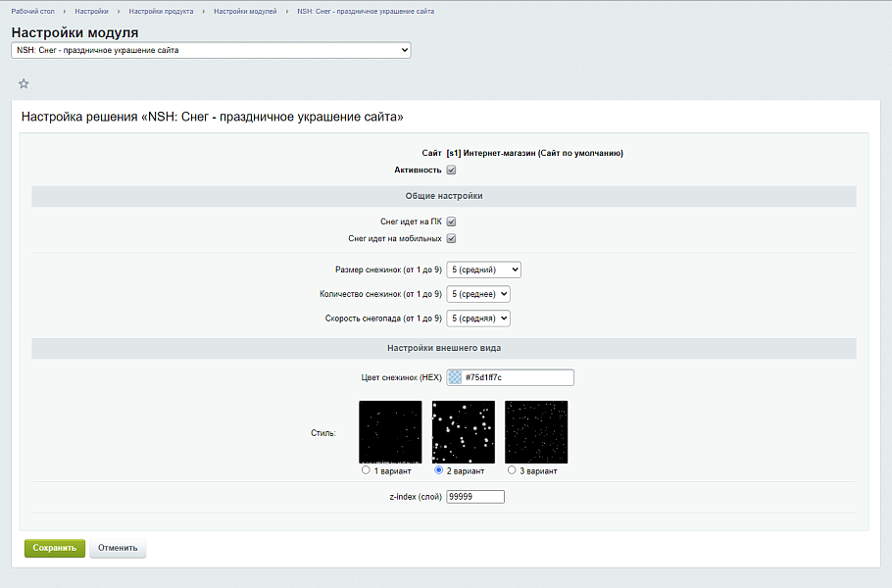The height and width of the screenshot is (588, 892).
Task: Open the module selector dropdown at top
Action: 211,50
